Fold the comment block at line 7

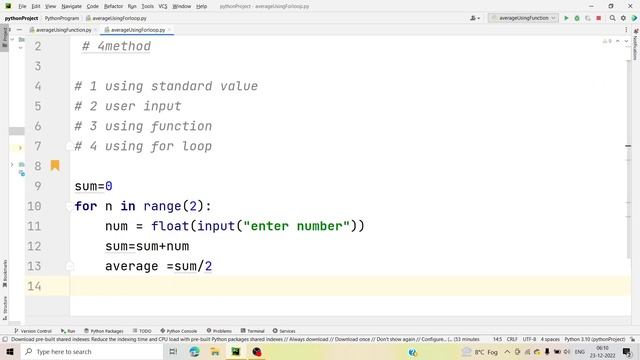tap(69, 146)
